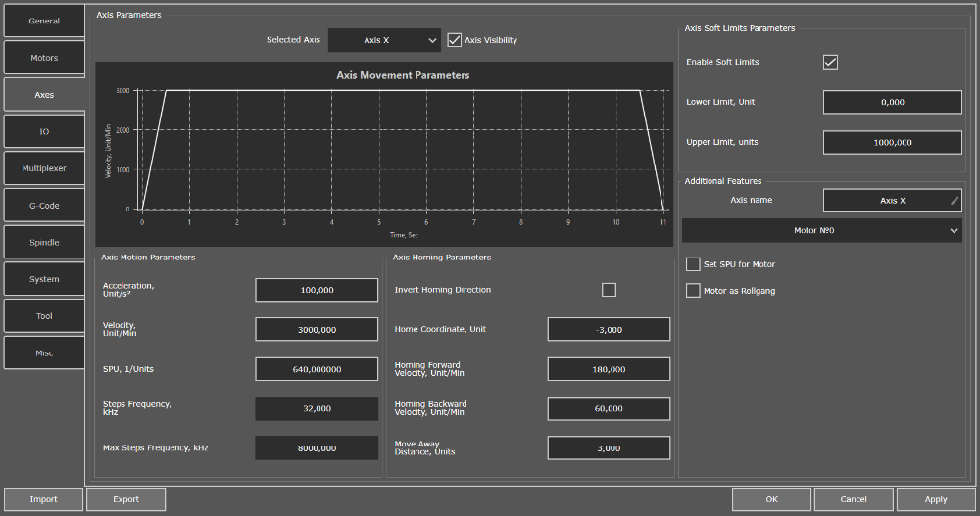Check Invert Homing Direction
980x516 pixels.
[609, 290]
